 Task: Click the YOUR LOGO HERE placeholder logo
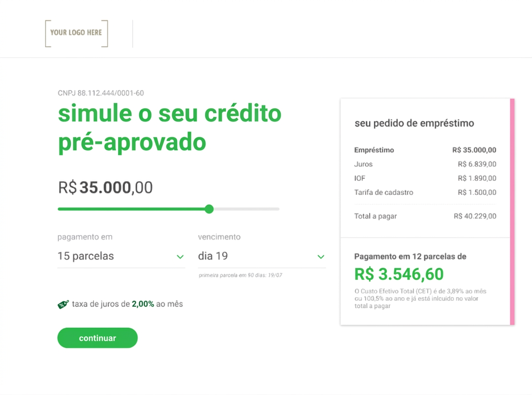point(76,33)
